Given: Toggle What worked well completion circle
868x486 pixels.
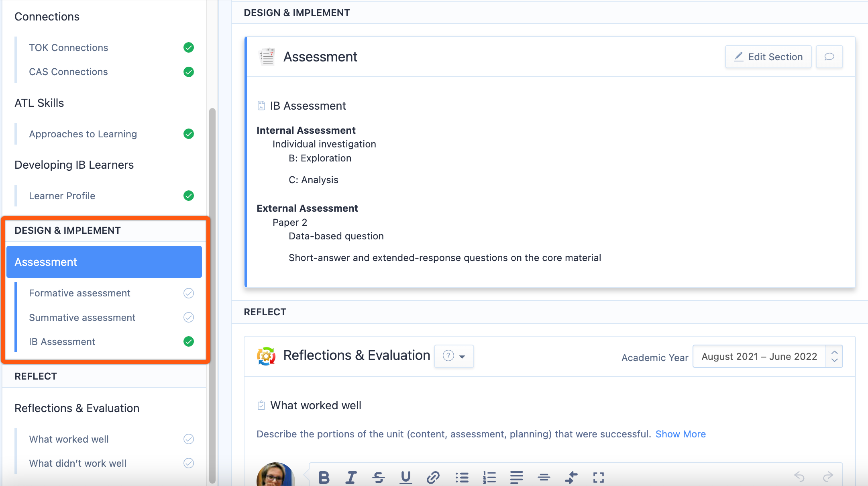Looking at the screenshot, I should 188,439.
